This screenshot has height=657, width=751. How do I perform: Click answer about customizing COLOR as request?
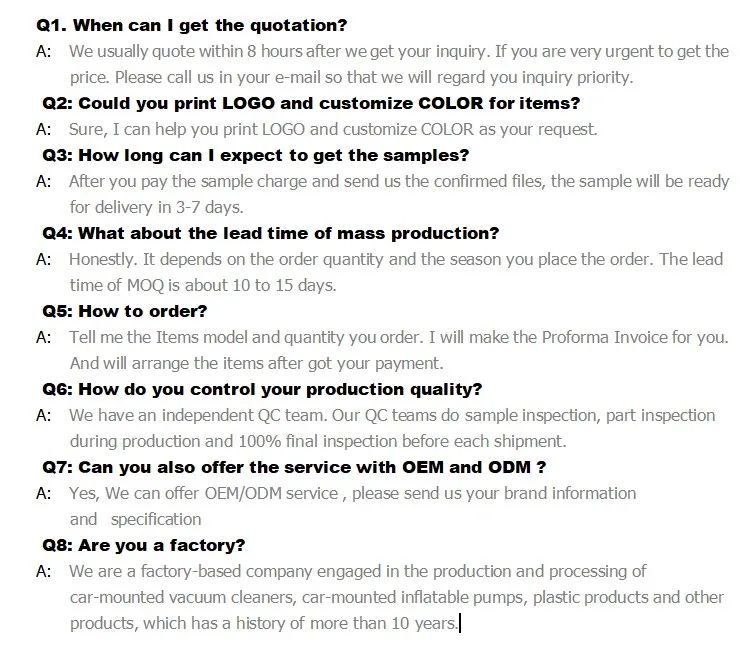pyautogui.click(x=332, y=129)
